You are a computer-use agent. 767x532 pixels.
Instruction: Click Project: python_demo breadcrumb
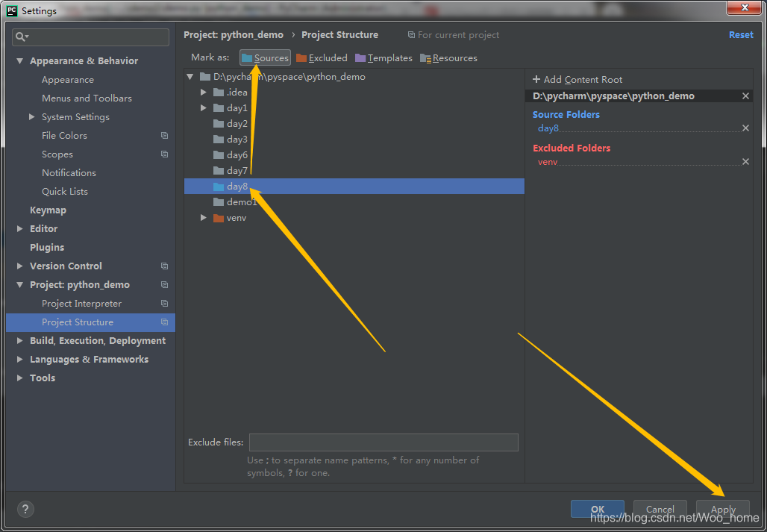tap(234, 35)
